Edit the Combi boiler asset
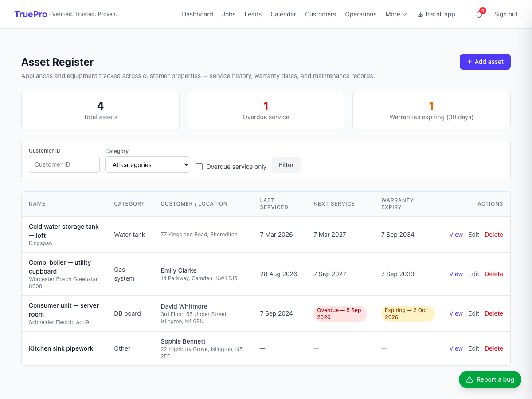The width and height of the screenshot is (532, 399). coord(473,274)
